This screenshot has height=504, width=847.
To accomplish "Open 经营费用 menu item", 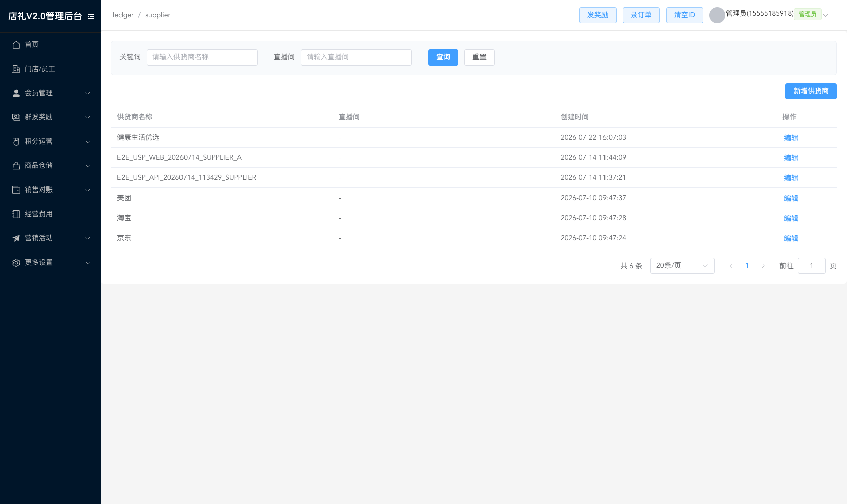I will (x=50, y=214).
